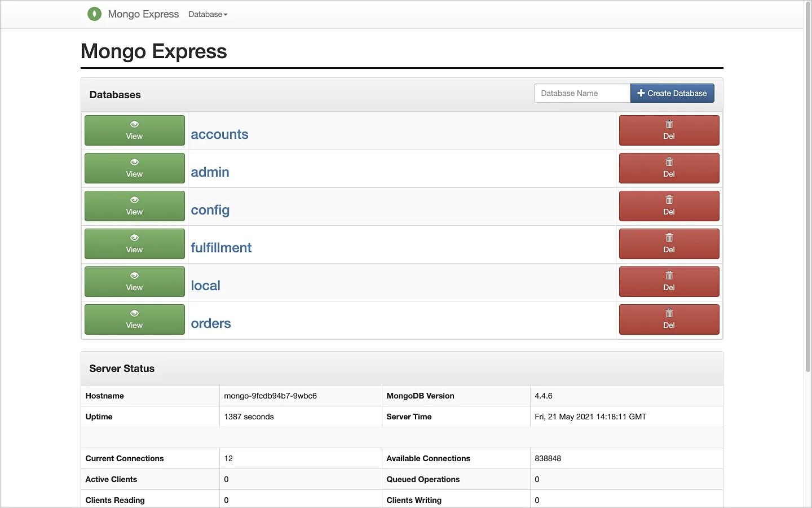Open the fulfillment database link
The width and height of the screenshot is (812, 508).
coord(221,248)
